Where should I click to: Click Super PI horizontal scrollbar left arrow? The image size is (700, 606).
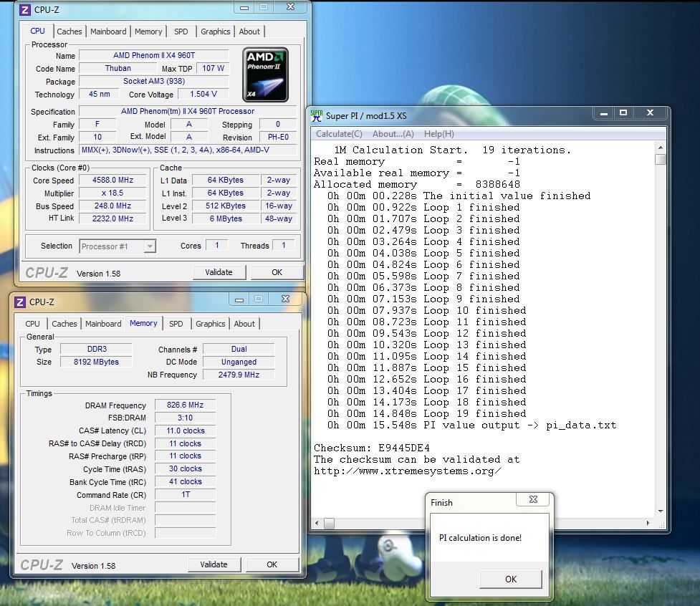click(317, 523)
